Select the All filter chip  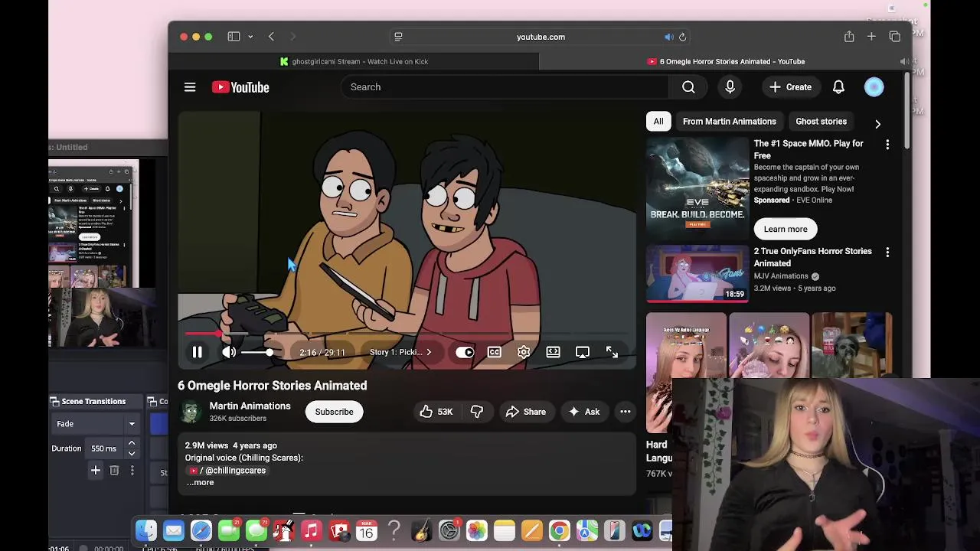tap(658, 121)
